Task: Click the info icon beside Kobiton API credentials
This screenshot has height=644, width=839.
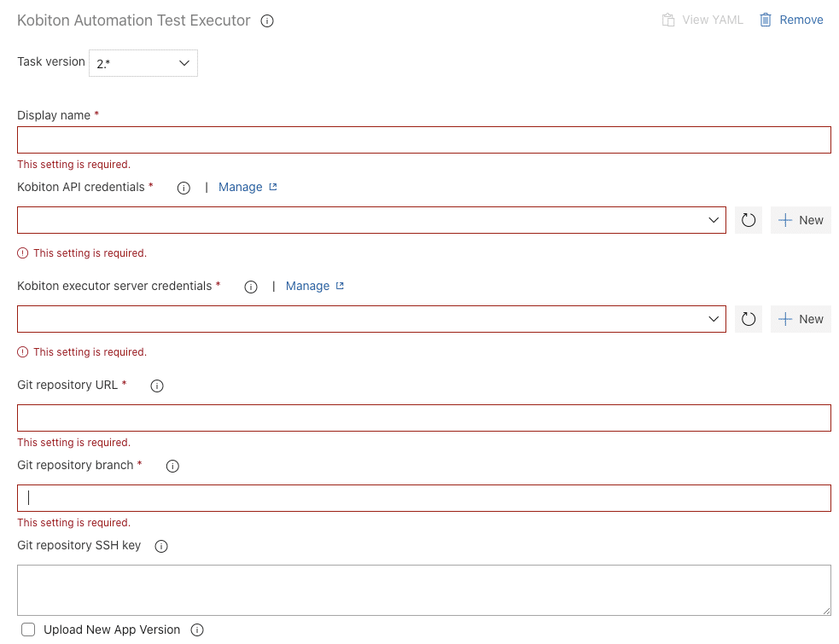Action: coord(184,187)
